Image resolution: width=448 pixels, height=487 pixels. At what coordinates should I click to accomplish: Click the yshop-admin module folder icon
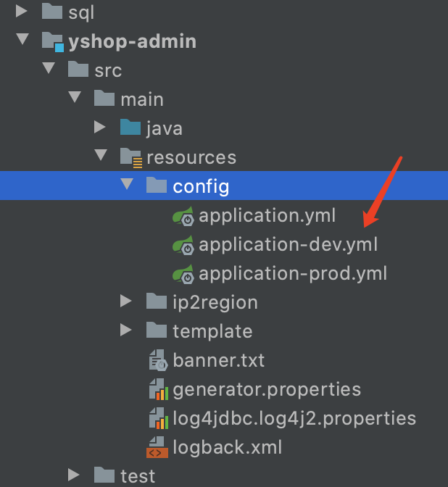click(53, 41)
